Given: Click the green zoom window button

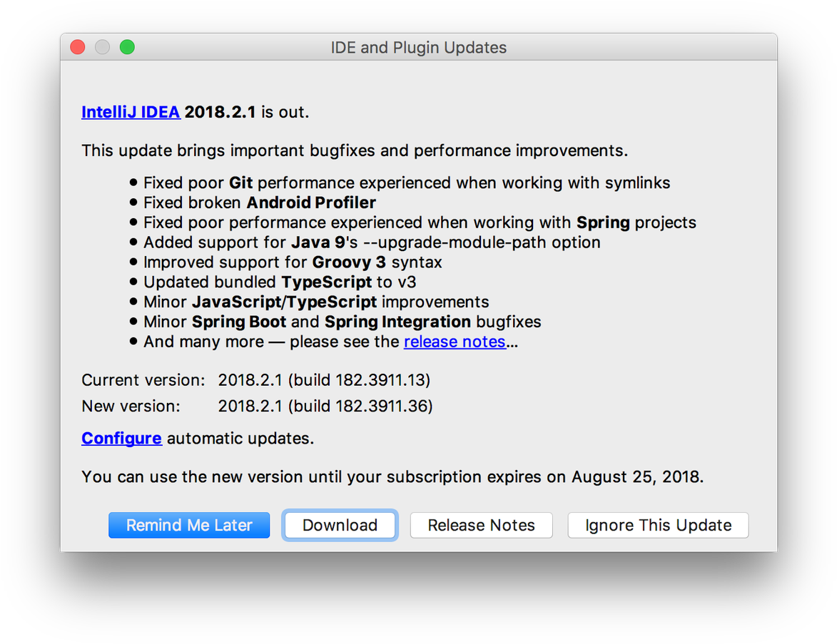Looking at the screenshot, I should [x=127, y=47].
